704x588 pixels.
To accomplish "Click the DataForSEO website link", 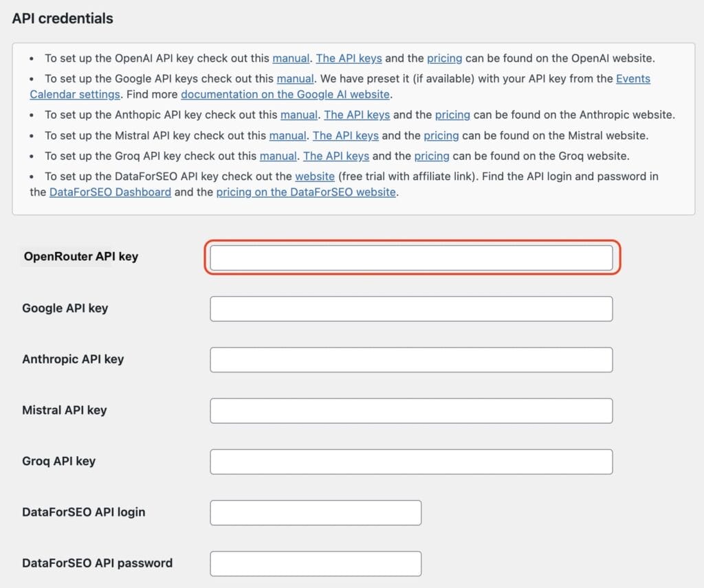I will [x=314, y=177].
